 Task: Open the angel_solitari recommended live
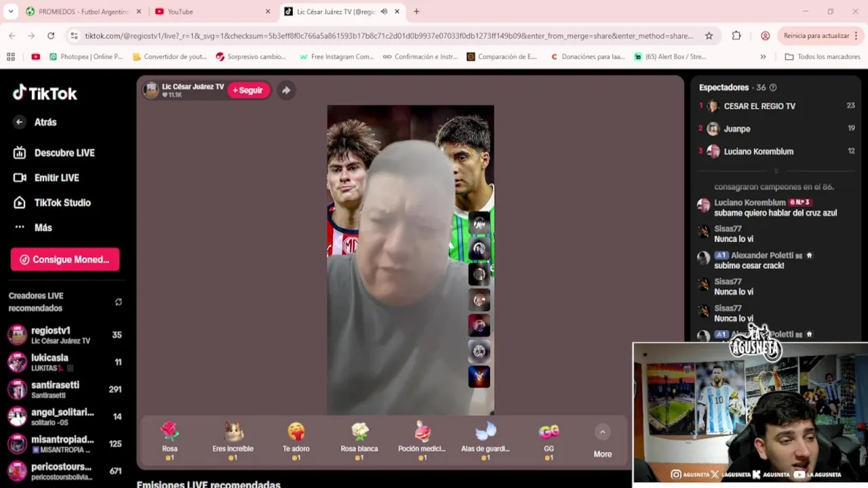[x=65, y=416]
